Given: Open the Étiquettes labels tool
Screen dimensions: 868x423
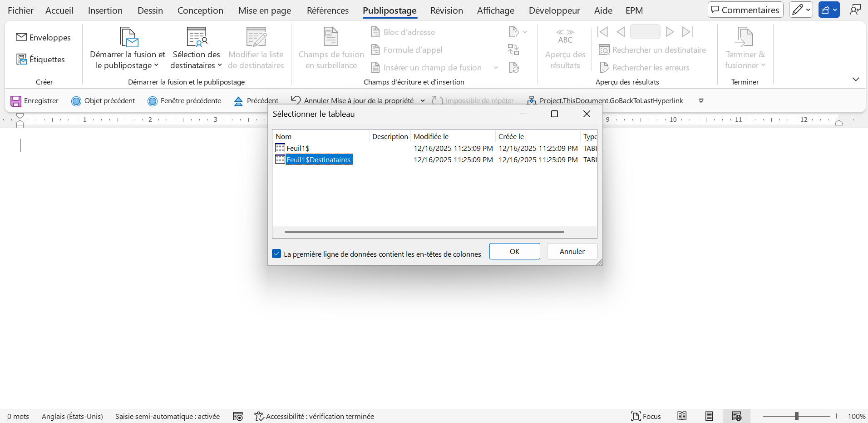Looking at the screenshot, I should pyautogui.click(x=40, y=59).
